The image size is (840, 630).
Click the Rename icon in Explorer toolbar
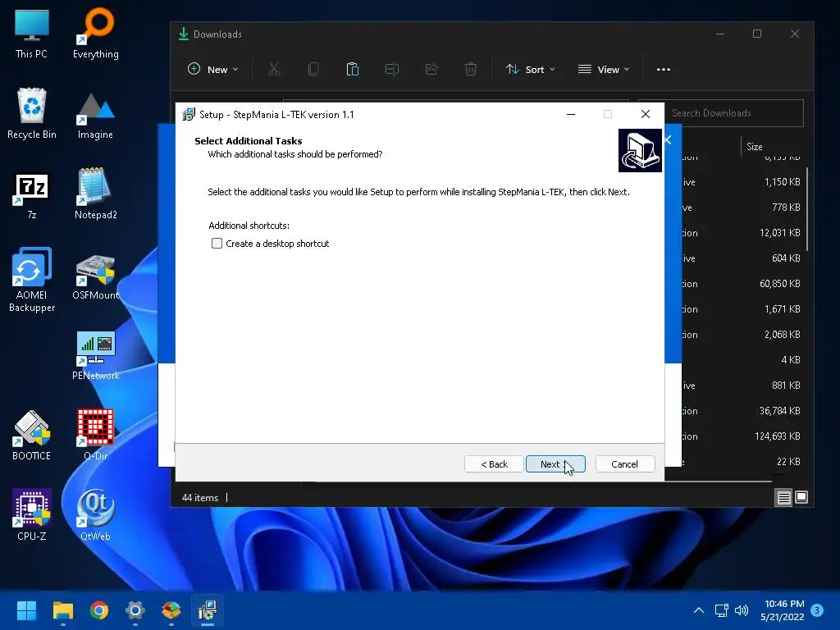[391, 69]
